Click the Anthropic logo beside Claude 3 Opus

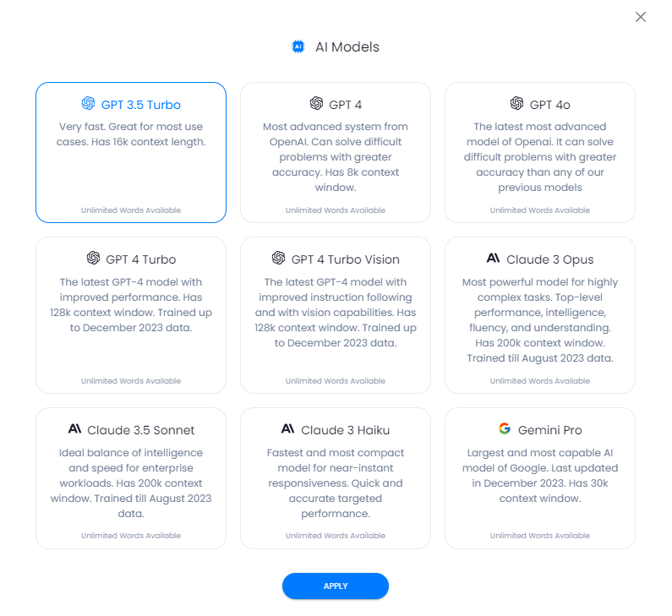[x=494, y=258]
